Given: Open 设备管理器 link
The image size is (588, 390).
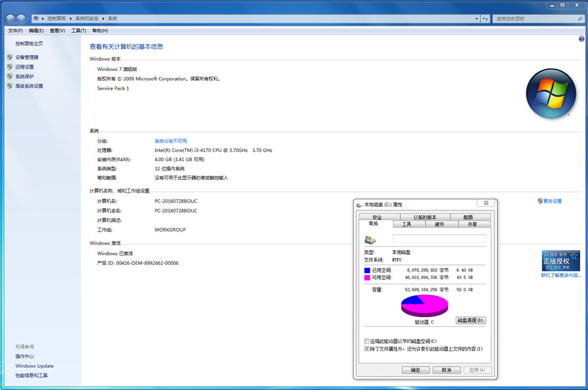Looking at the screenshot, I should [27, 58].
